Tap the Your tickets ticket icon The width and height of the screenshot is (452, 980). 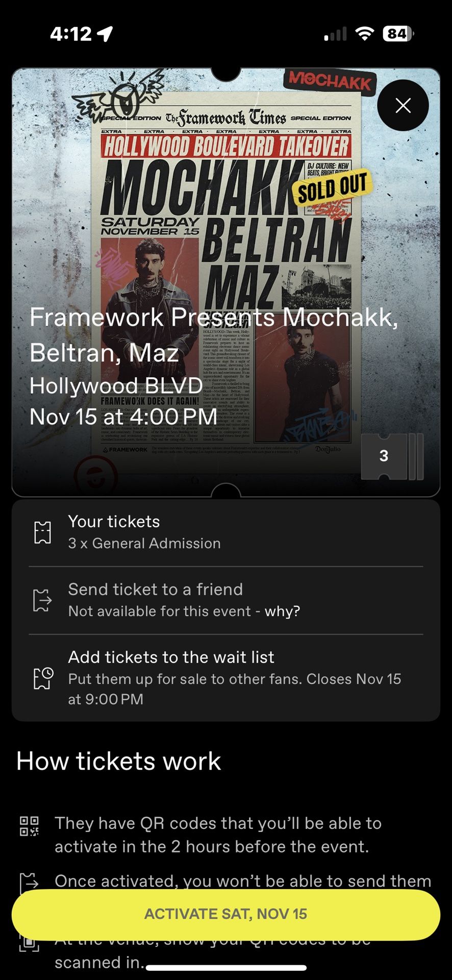click(42, 532)
